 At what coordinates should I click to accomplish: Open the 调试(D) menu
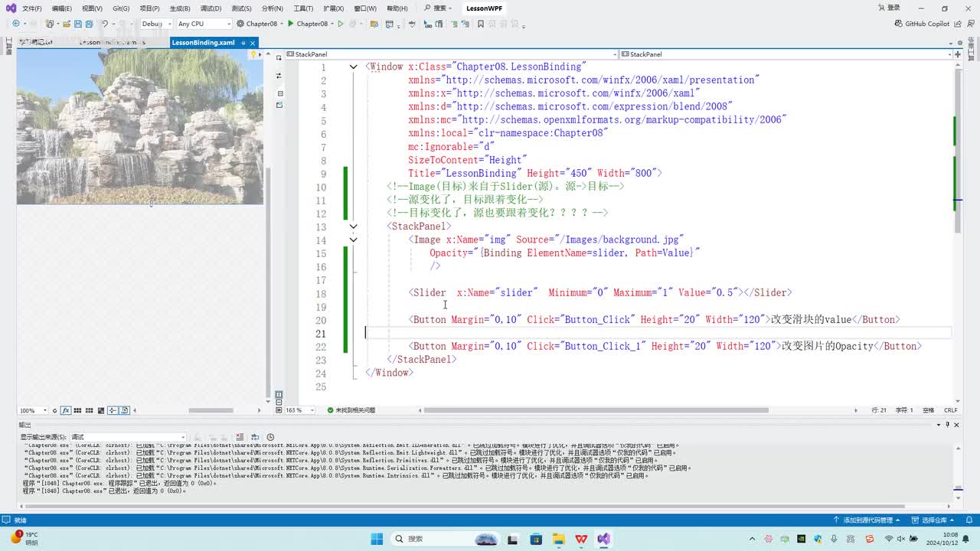click(x=211, y=8)
